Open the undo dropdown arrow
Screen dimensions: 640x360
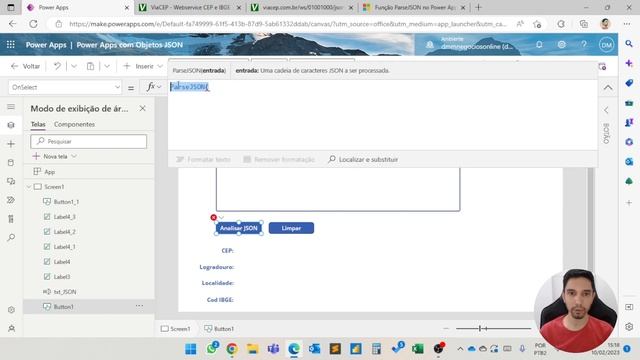74,66
